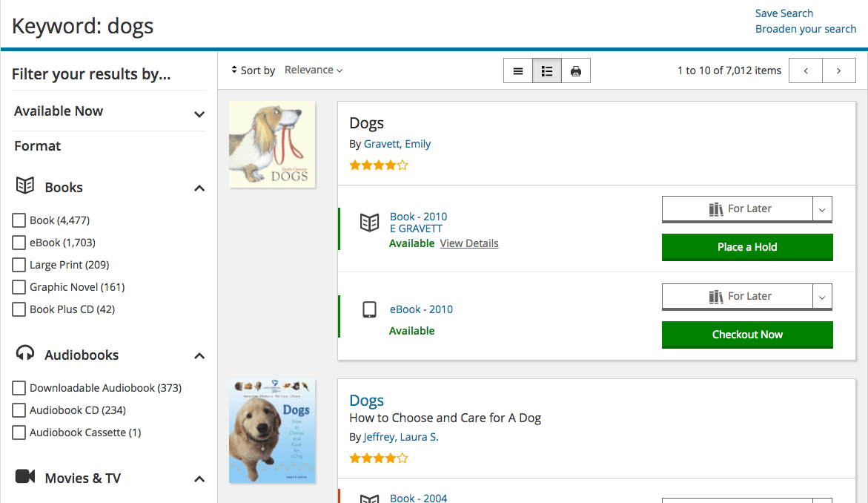Click Broaden your search link
Image resolution: width=868 pixels, height=503 pixels.
[x=806, y=29]
